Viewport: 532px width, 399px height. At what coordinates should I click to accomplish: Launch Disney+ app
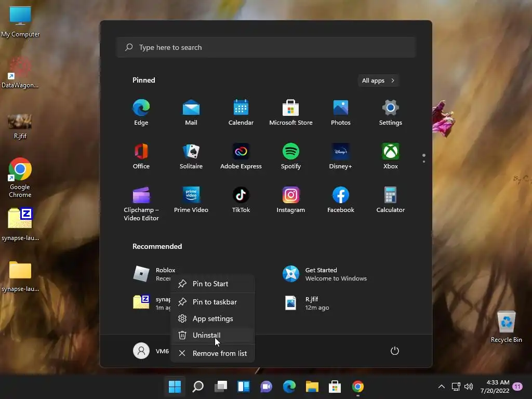tap(341, 156)
